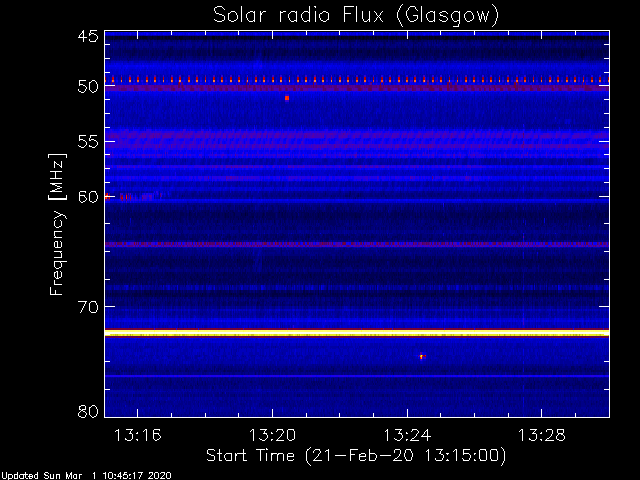This screenshot has height=480, width=640.
Task: Click the reddish horizontal band near 64 MHz
Action: [357, 244]
